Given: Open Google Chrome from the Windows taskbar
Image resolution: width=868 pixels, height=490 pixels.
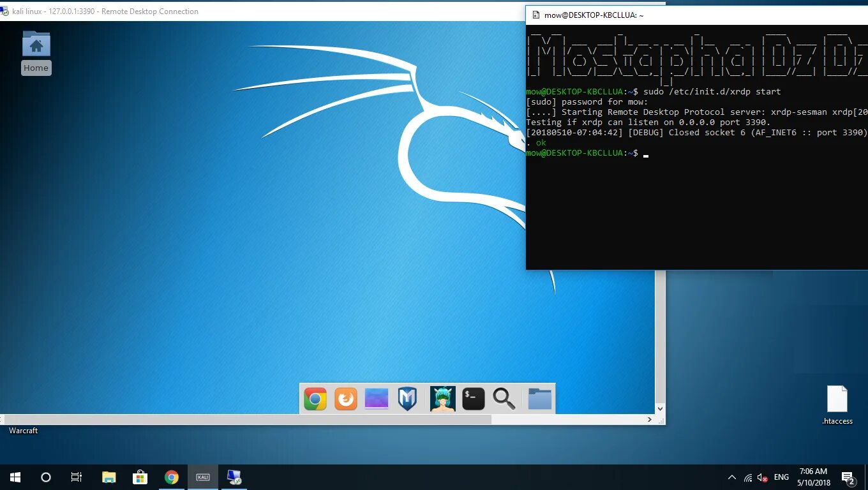Looking at the screenshot, I should click(171, 477).
